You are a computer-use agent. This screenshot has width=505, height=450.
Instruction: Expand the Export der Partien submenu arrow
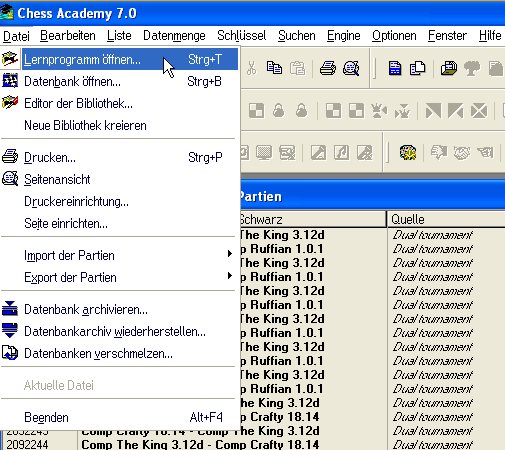(x=230, y=276)
